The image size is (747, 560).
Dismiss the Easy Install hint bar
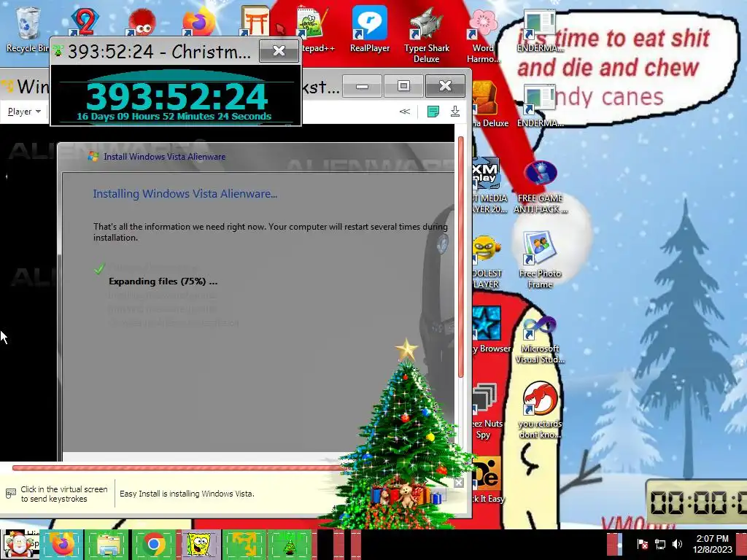tap(458, 483)
